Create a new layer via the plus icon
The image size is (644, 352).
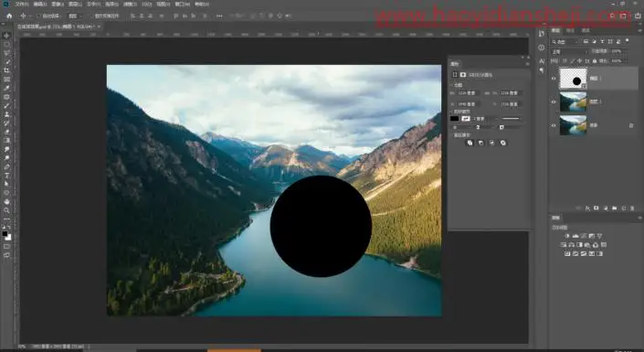[624, 208]
